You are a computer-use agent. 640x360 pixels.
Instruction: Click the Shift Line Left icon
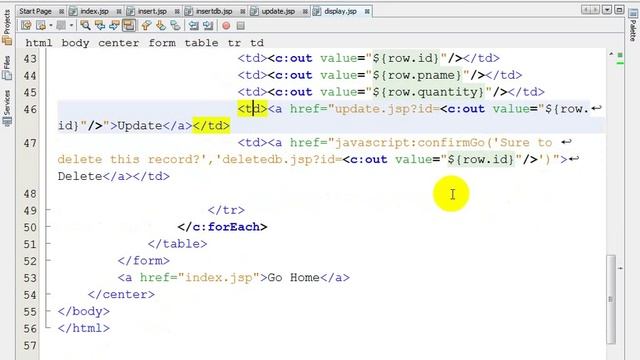tap(193, 26)
